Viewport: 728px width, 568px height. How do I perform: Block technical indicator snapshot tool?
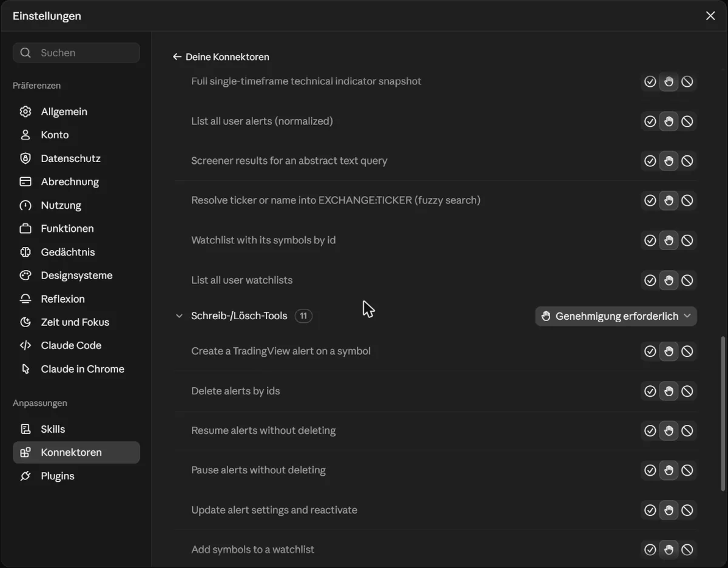tap(687, 81)
